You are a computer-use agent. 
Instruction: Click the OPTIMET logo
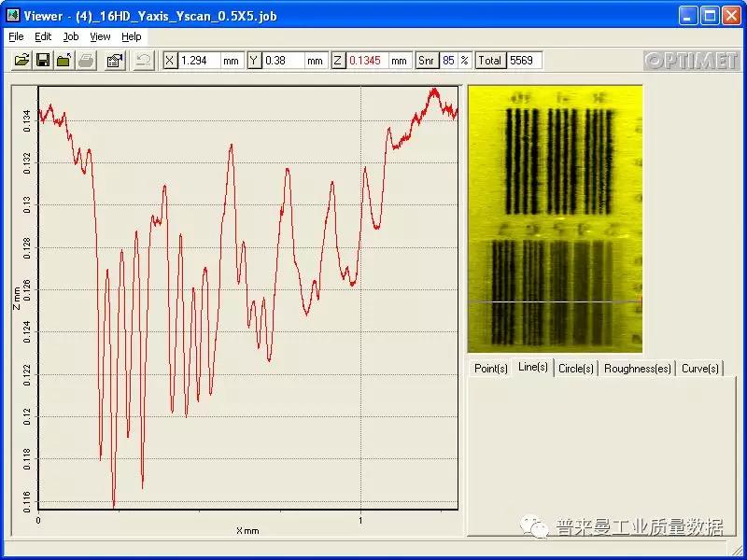(x=691, y=61)
